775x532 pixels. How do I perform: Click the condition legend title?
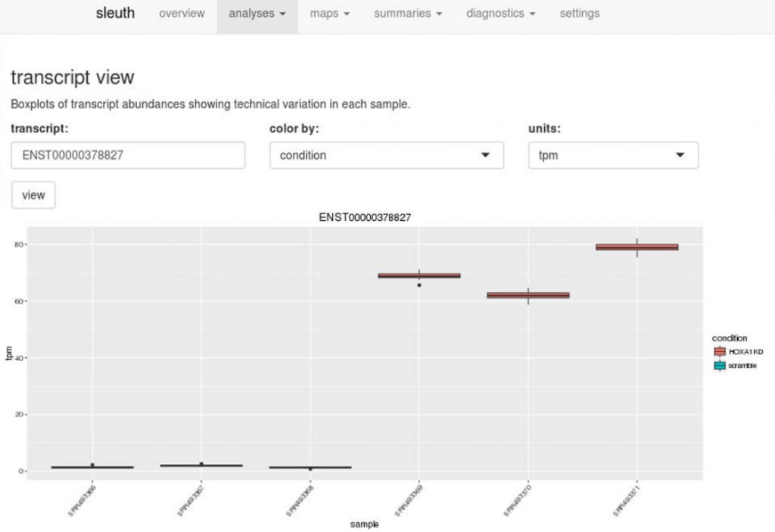(x=730, y=338)
